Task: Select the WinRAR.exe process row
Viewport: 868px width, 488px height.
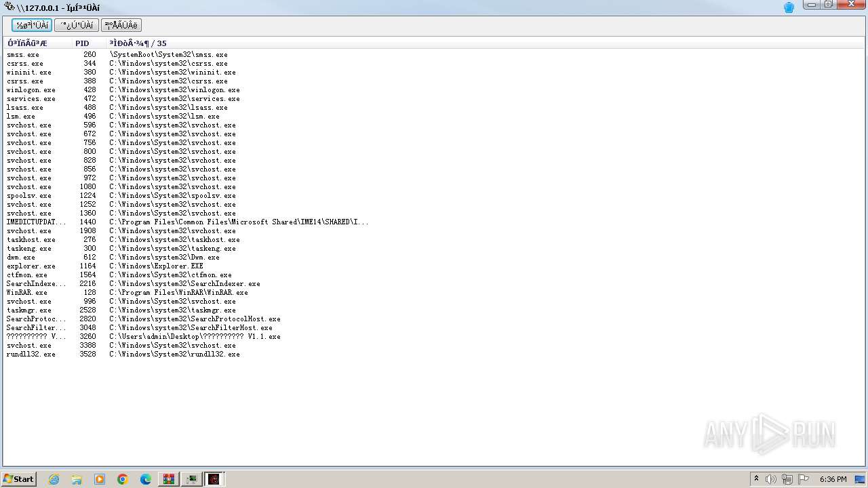Action: point(434,292)
